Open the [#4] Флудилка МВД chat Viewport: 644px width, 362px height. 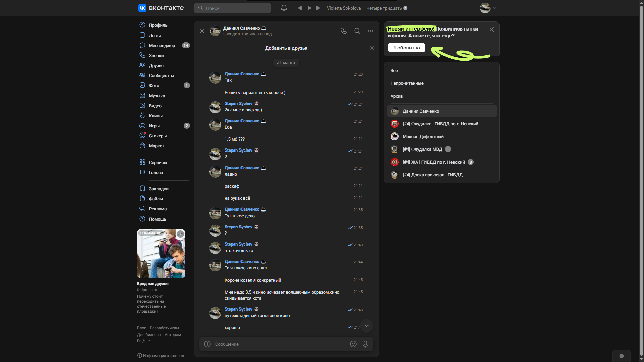click(422, 149)
